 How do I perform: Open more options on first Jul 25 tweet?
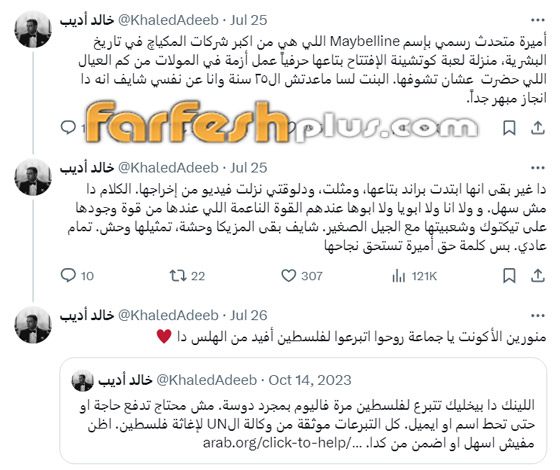click(x=538, y=20)
